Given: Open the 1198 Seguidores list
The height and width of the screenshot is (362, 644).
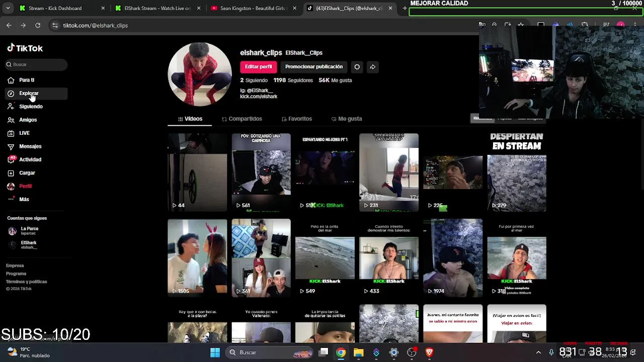Looking at the screenshot, I should point(293,80).
